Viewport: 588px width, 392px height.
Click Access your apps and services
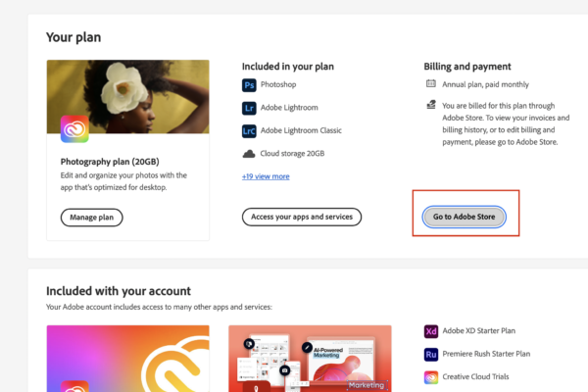(302, 217)
